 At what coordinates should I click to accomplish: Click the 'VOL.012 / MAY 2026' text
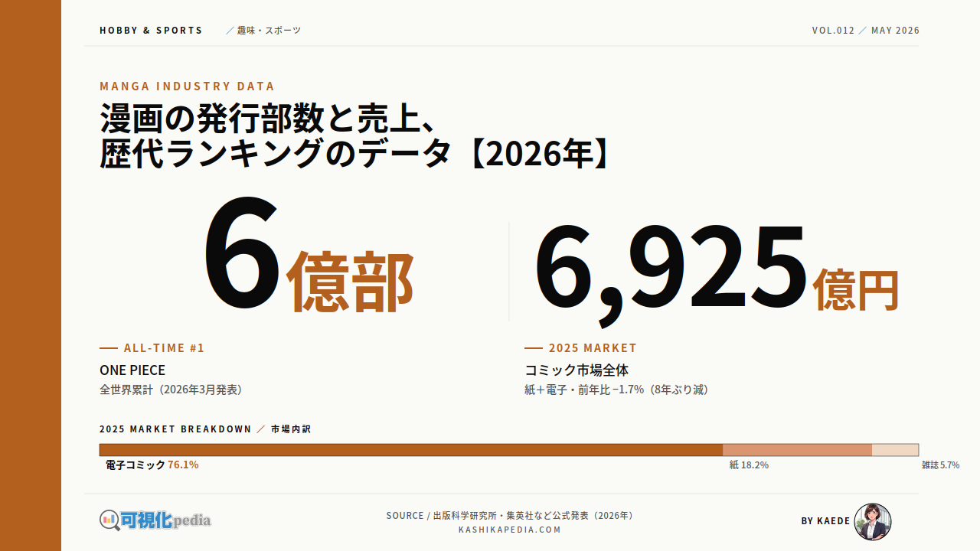[x=866, y=31]
